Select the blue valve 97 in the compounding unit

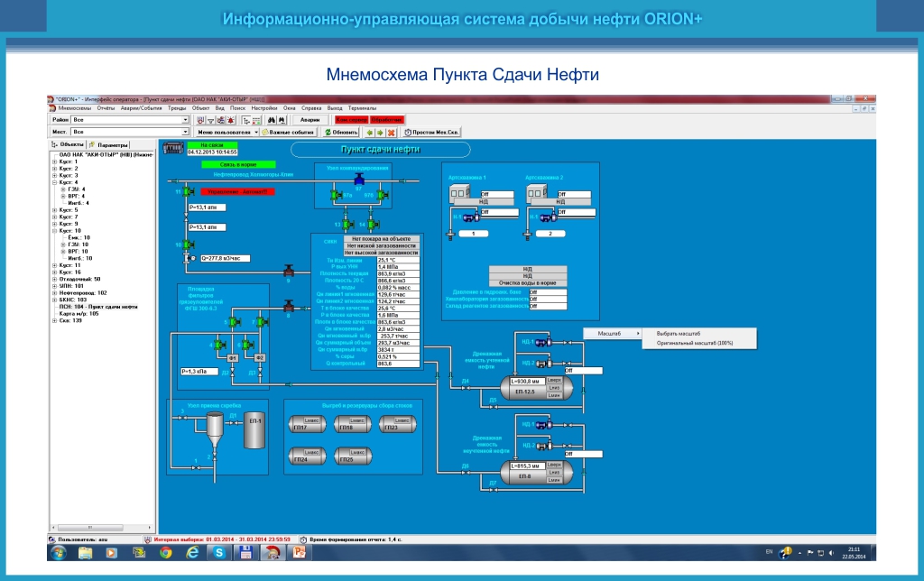click(359, 180)
